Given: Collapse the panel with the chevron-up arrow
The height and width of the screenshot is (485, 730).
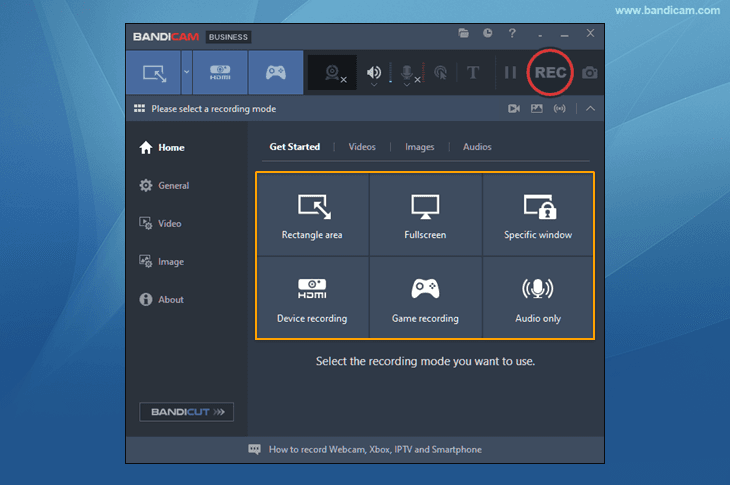Looking at the screenshot, I should [590, 108].
